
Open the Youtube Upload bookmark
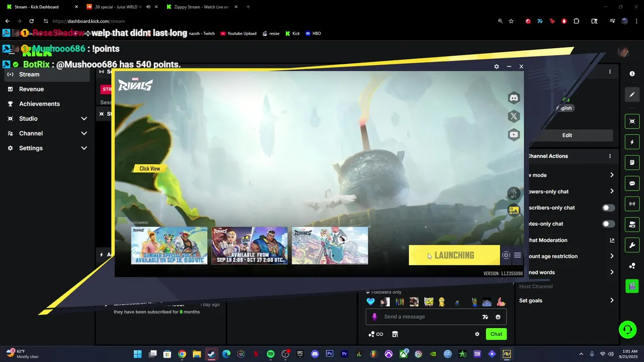pyautogui.click(x=238, y=34)
